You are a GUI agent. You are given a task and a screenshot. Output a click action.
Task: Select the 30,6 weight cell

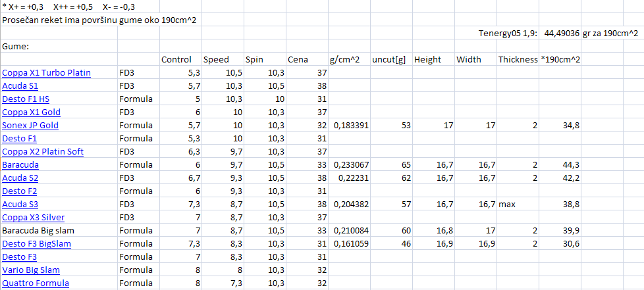[x=560, y=244]
